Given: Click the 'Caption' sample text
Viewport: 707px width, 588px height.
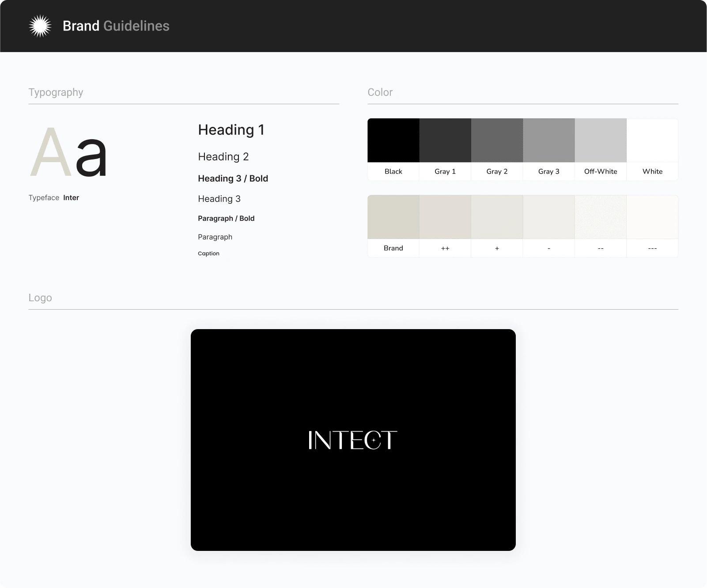Looking at the screenshot, I should pos(208,254).
